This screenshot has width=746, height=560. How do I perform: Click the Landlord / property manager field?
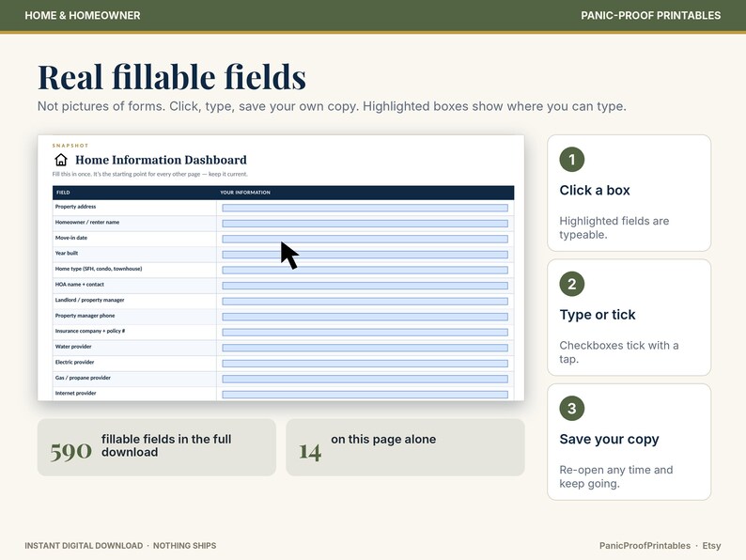(x=365, y=302)
